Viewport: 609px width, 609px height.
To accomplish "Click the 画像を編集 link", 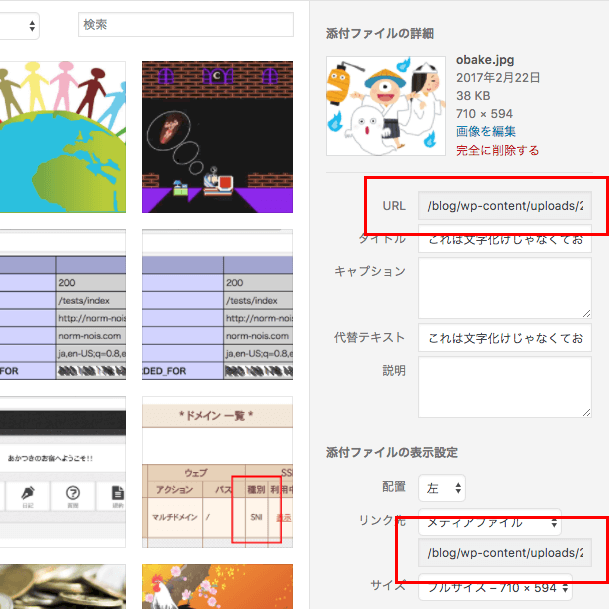I will click(486, 131).
